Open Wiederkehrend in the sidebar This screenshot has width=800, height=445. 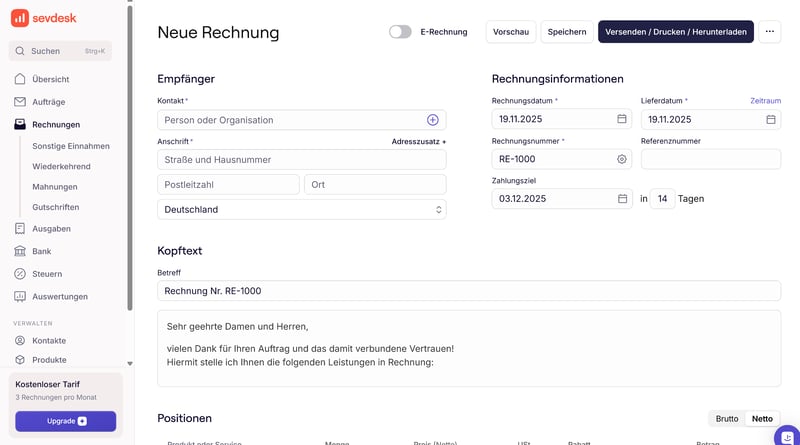pos(61,166)
